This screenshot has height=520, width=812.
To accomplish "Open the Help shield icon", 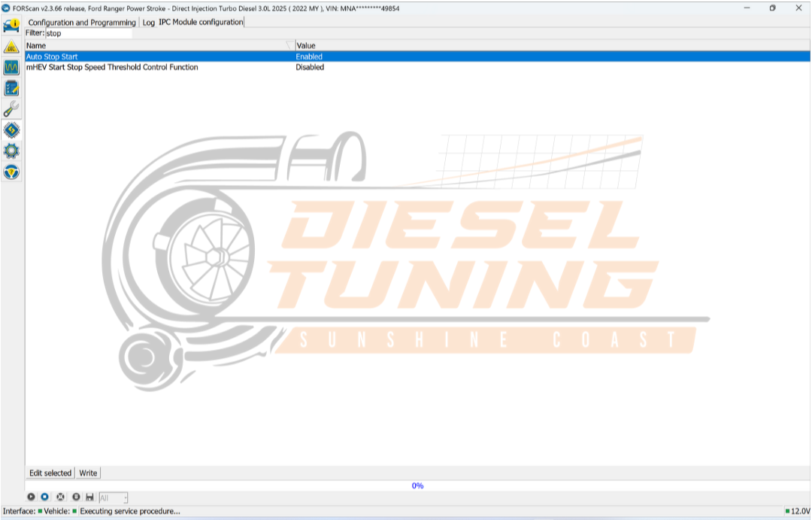I will tap(11, 172).
